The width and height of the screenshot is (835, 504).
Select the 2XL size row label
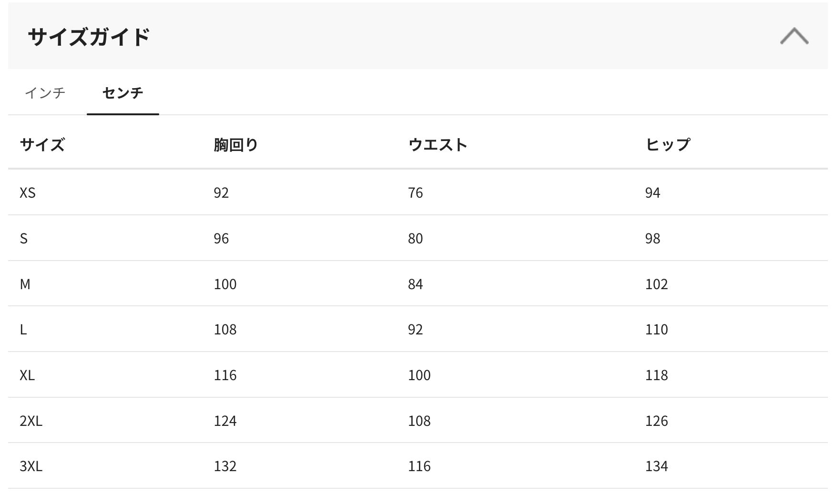[31, 421]
